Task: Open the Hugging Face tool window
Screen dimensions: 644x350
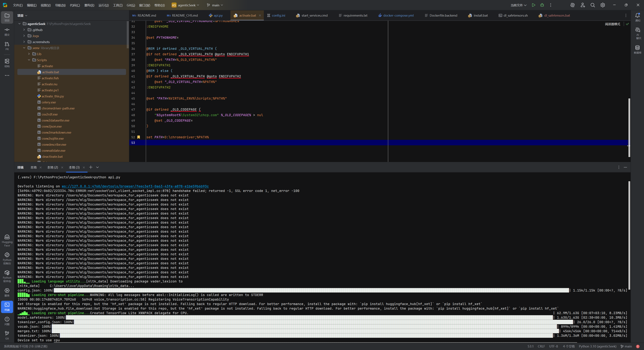Action: click(x=7, y=240)
